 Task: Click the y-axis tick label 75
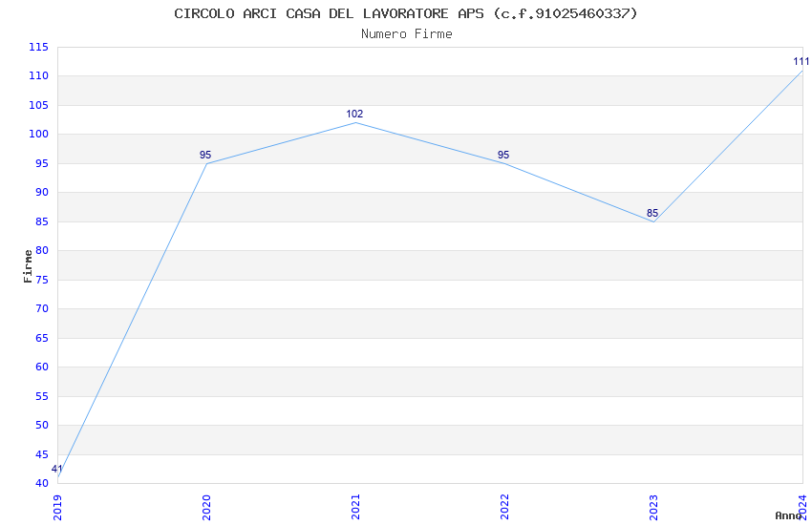(x=41, y=280)
